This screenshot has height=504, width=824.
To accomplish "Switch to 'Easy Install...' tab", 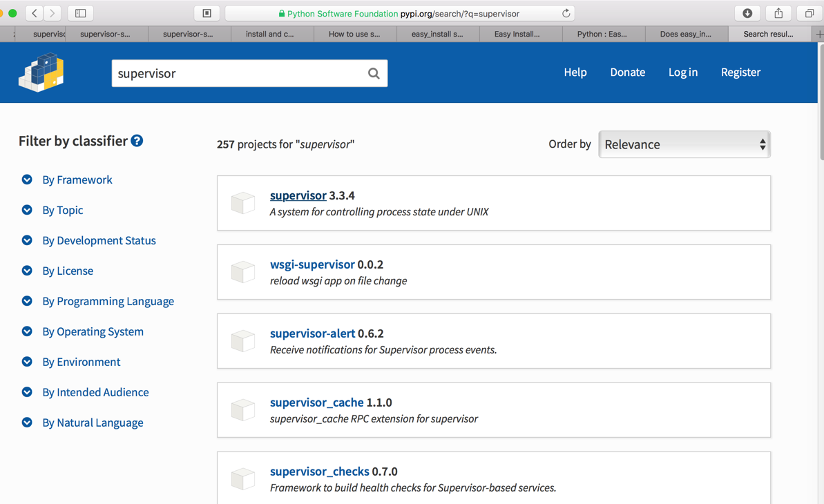I will pos(521,34).
